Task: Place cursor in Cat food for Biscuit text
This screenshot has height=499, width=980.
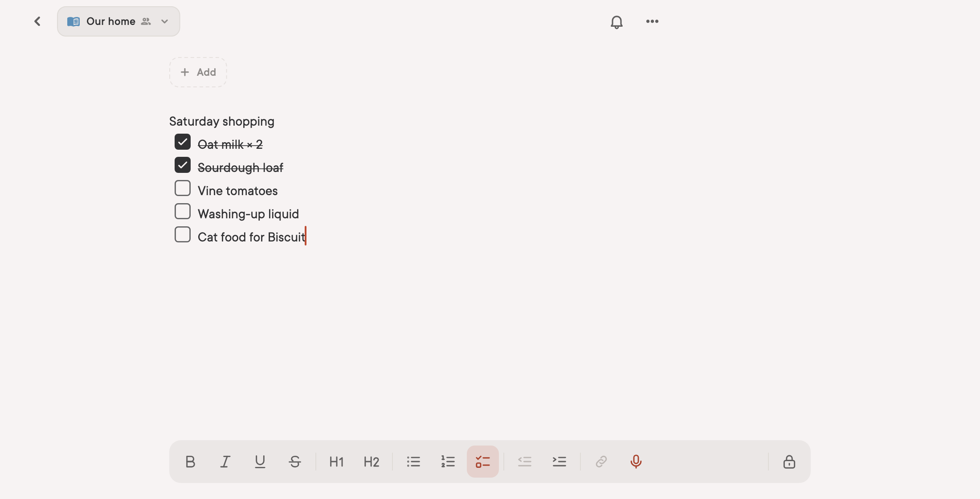Action: coord(252,237)
